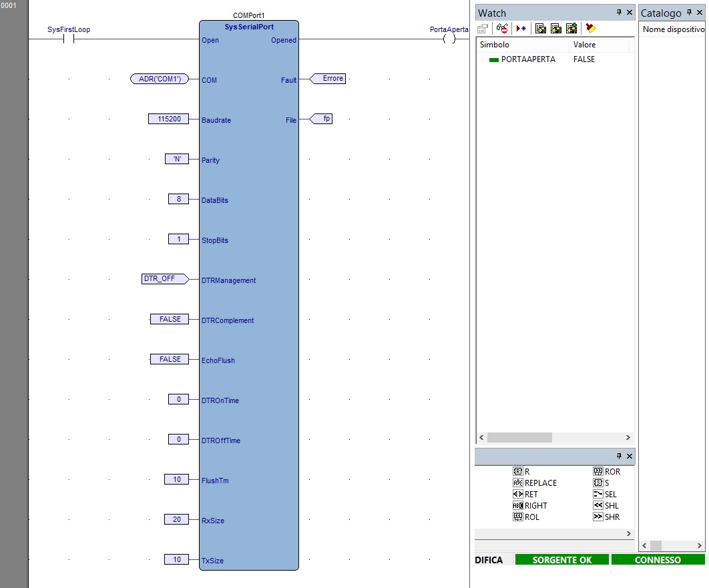Select the S operator block
Image resolution: width=709 pixels, height=588 pixels.
tap(602, 483)
